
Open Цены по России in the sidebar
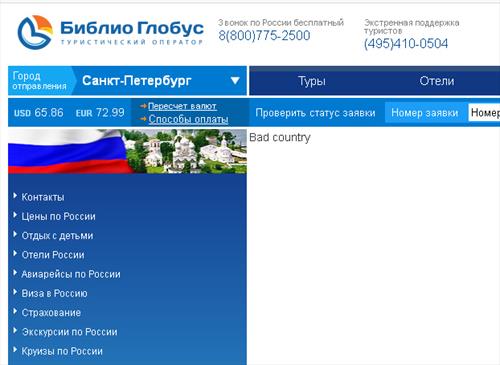click(x=58, y=216)
